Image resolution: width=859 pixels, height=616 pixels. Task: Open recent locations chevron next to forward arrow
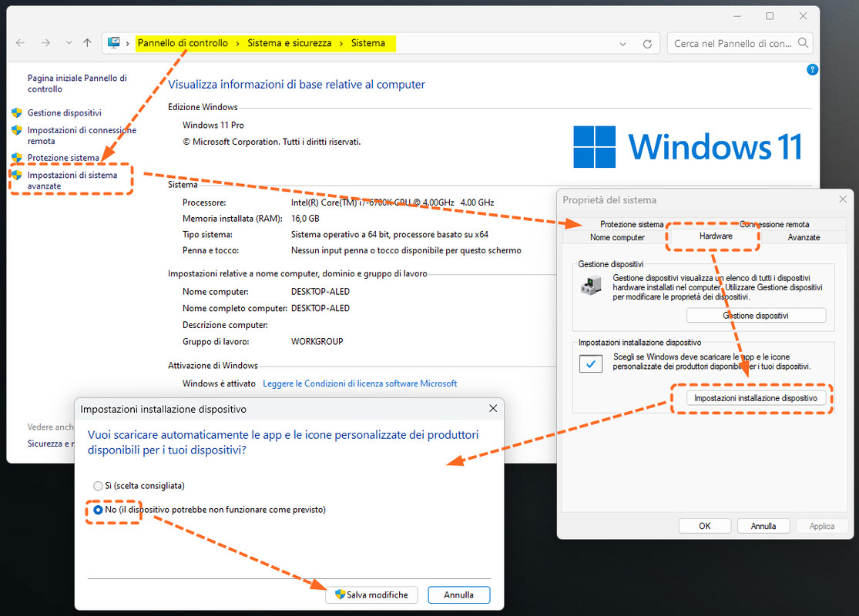[69, 42]
